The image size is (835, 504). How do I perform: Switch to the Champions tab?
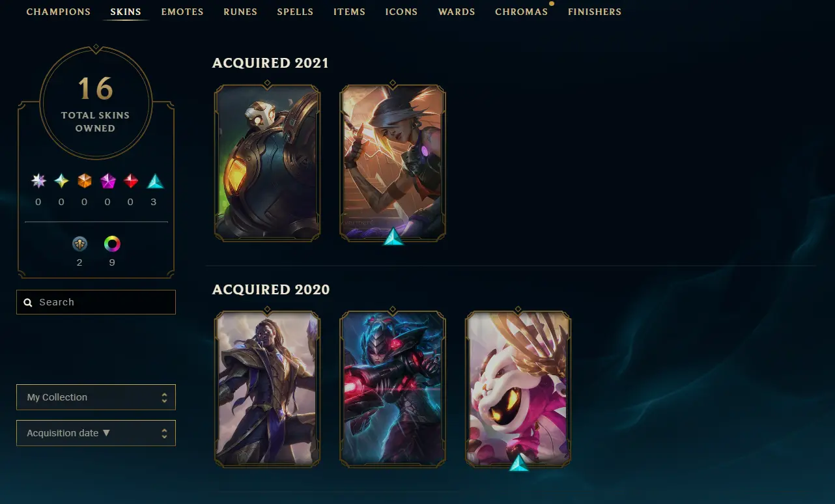pos(59,12)
